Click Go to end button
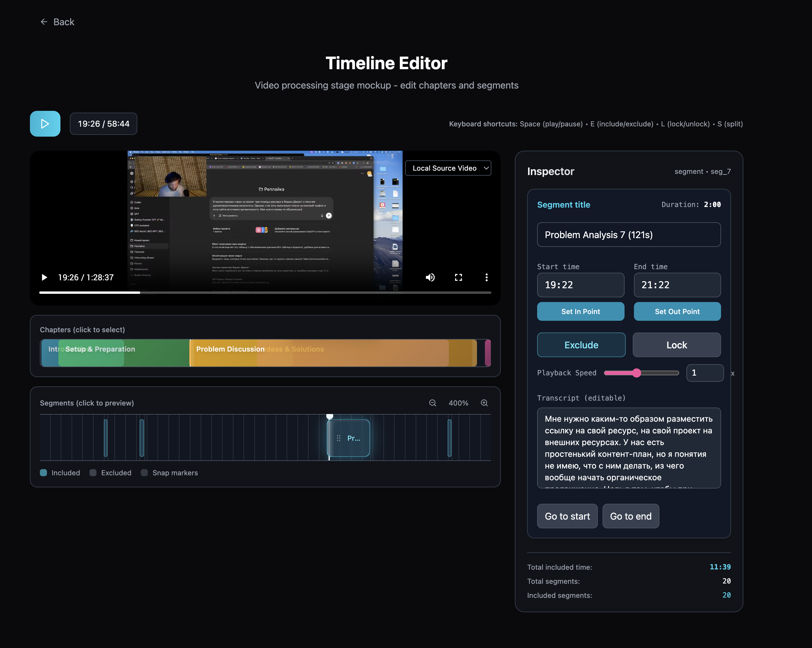Screen dimensions: 812x648 (630, 516)
